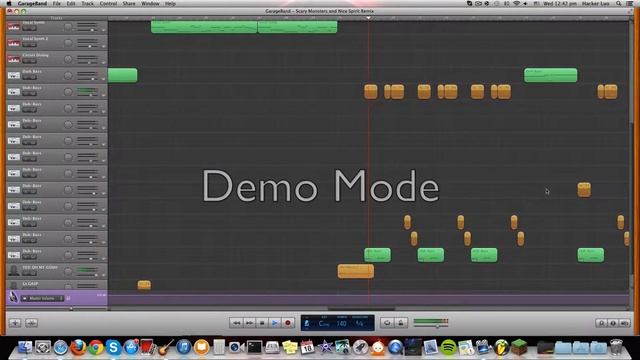Open the Track menu
640x360 pixels.
pos(87,3)
